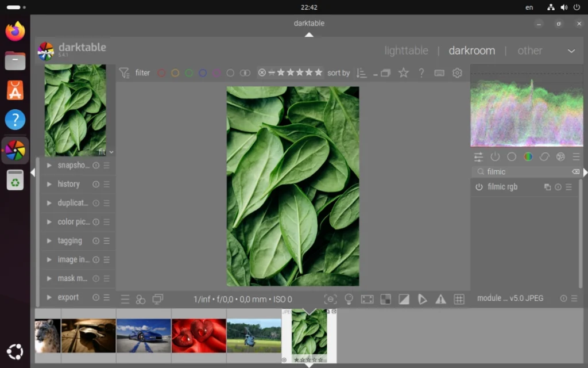
Task: Expand the export panel
Action: [49, 297]
